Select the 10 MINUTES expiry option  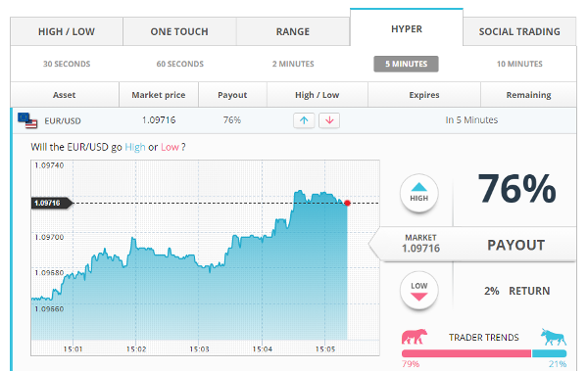point(519,64)
